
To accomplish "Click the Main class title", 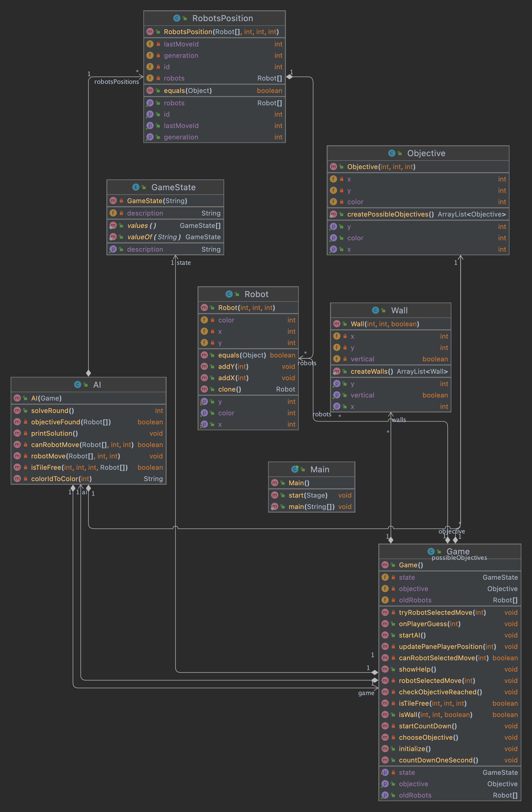I will [320, 469].
